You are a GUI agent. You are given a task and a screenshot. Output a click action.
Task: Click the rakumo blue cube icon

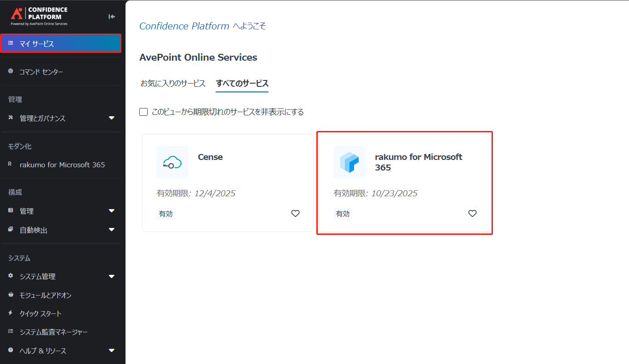[349, 162]
